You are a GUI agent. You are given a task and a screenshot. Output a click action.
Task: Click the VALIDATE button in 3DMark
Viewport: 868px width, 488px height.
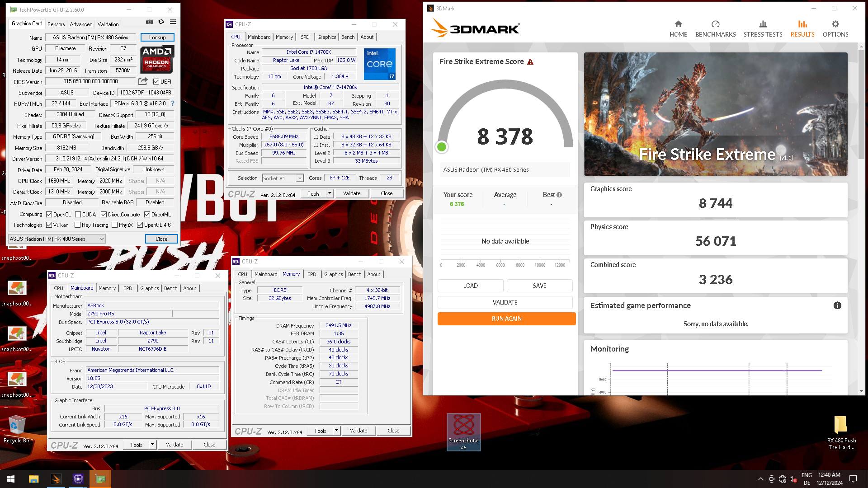point(505,302)
